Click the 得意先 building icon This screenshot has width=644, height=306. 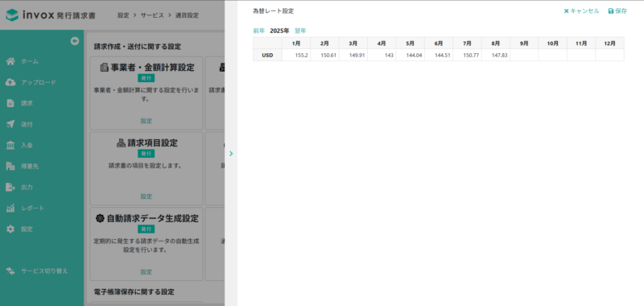click(x=10, y=166)
